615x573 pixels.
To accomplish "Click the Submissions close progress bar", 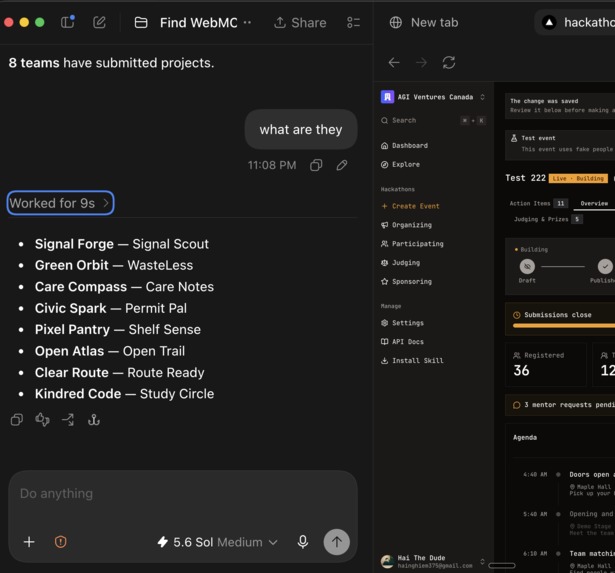I will coord(564,326).
